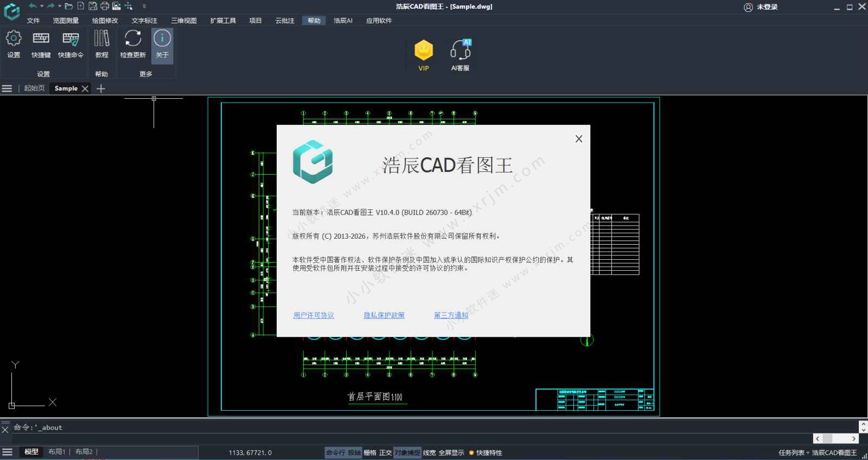Click the command line showing '_about

tap(38, 427)
